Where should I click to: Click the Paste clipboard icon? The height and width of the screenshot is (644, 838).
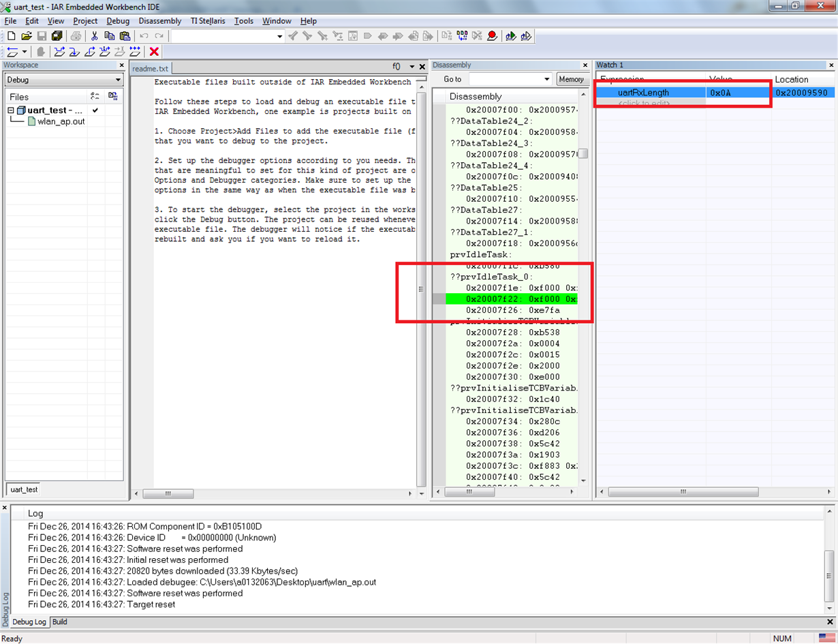[124, 36]
